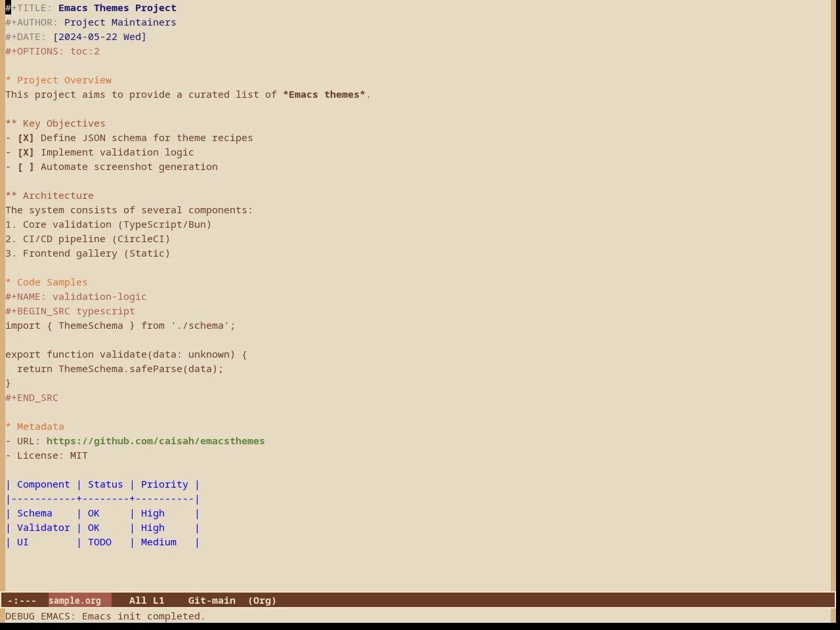Click the sample.org buffer name in mode line
The height and width of the screenshot is (630, 840).
coord(75,600)
